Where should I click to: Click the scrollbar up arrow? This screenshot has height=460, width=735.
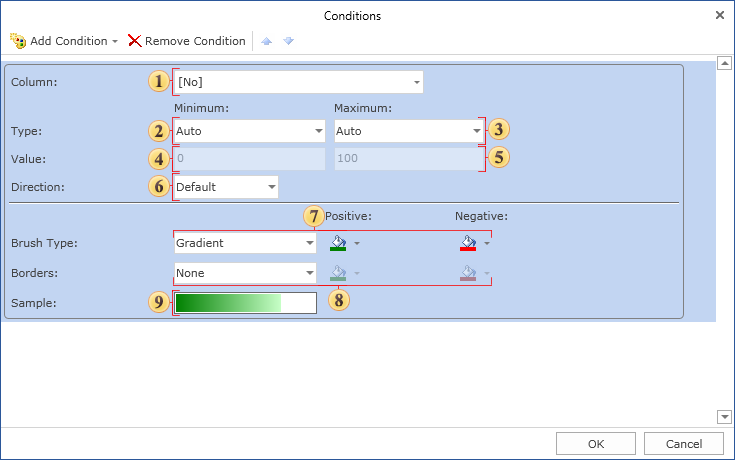pyautogui.click(x=724, y=64)
